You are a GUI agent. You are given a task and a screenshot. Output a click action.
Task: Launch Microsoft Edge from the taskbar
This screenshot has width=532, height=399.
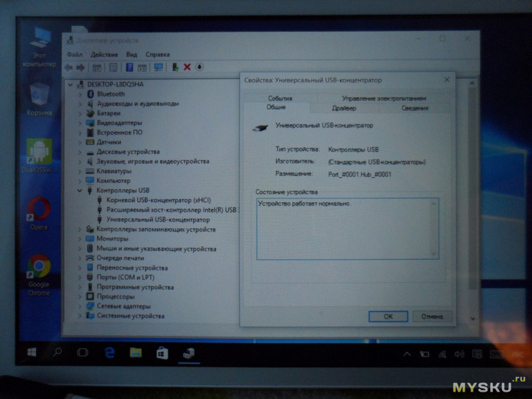pos(109,353)
